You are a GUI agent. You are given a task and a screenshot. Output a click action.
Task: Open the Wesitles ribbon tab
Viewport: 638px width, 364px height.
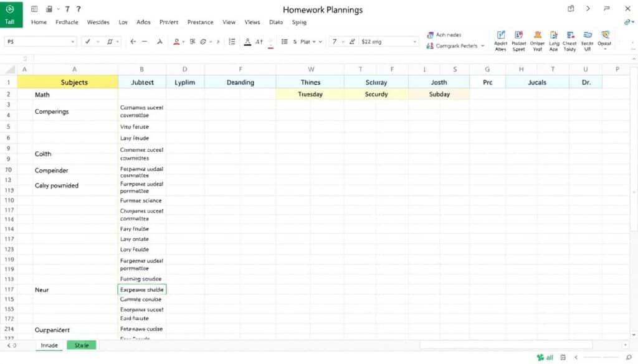pyautogui.click(x=98, y=22)
